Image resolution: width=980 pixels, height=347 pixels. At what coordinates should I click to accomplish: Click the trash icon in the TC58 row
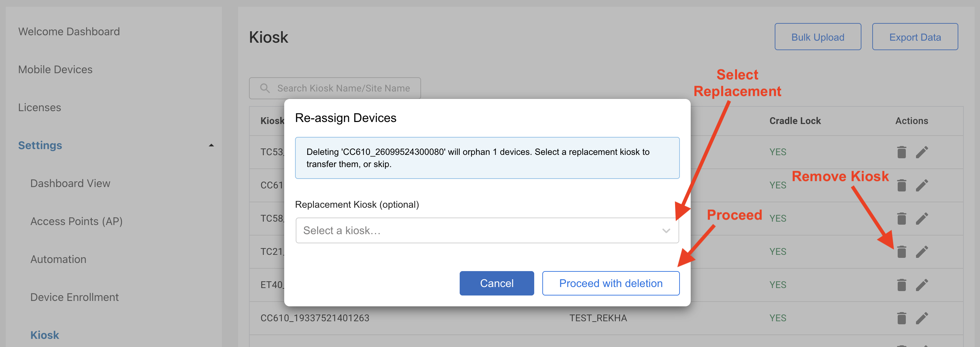tap(901, 218)
